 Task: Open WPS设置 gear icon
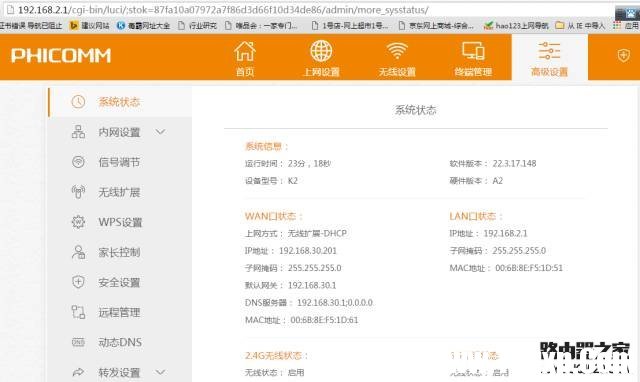click(x=78, y=222)
